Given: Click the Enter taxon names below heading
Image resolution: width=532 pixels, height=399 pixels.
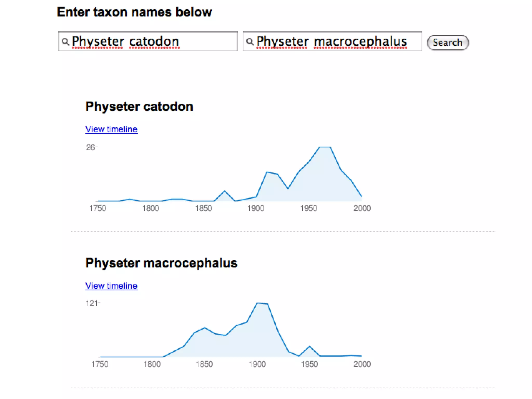Looking at the screenshot, I should 134,12.
